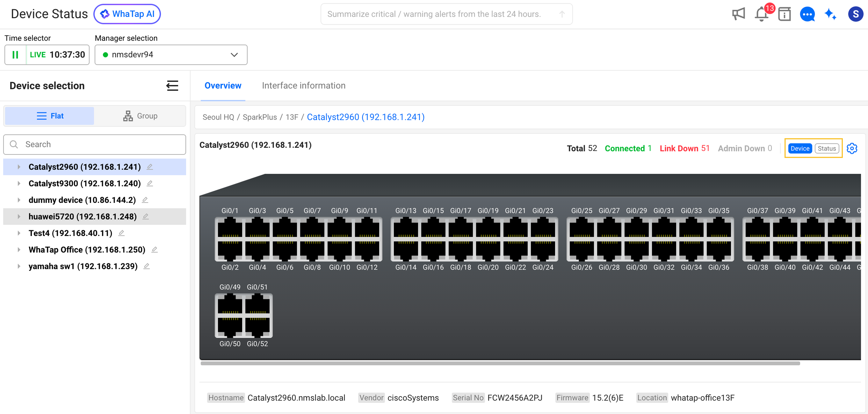Viewport: 868px width, 414px height.
Task: Click Total 52 port count
Action: [x=582, y=148]
